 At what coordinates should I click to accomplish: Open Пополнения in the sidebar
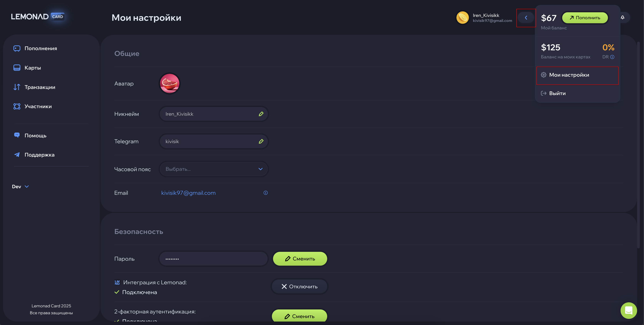point(41,48)
